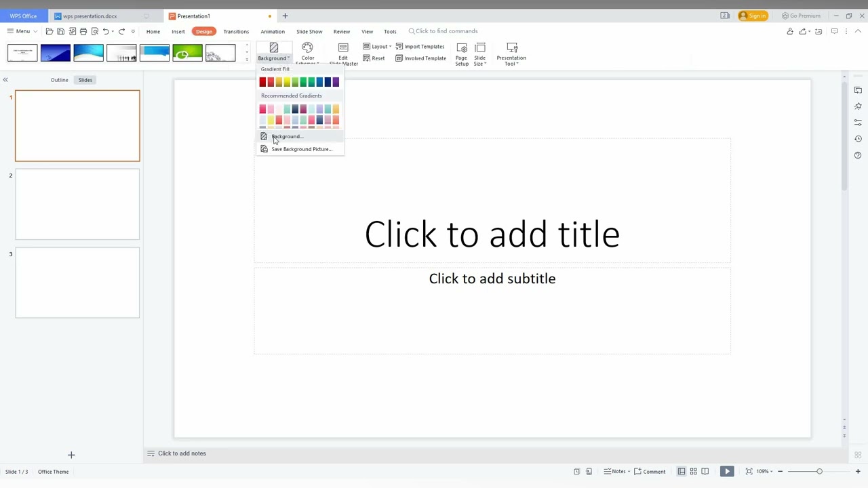Screen dimensions: 868x488
Task: Pick the purple gradient fill swatch
Action: pos(336,82)
